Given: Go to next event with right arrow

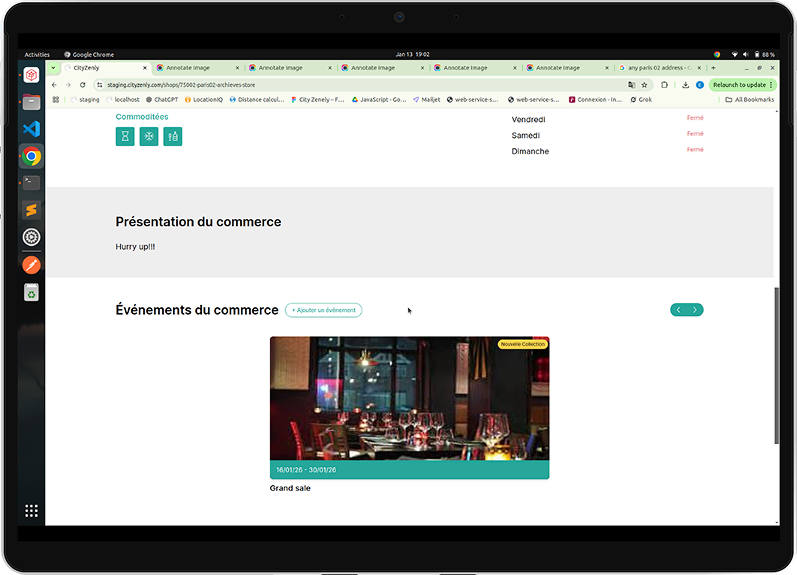Looking at the screenshot, I should click(695, 310).
